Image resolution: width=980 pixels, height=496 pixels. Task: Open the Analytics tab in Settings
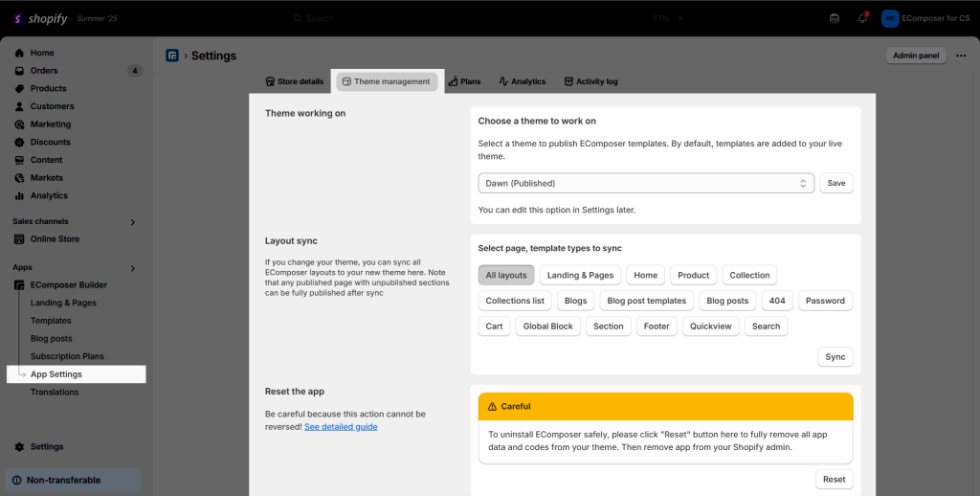click(x=523, y=82)
